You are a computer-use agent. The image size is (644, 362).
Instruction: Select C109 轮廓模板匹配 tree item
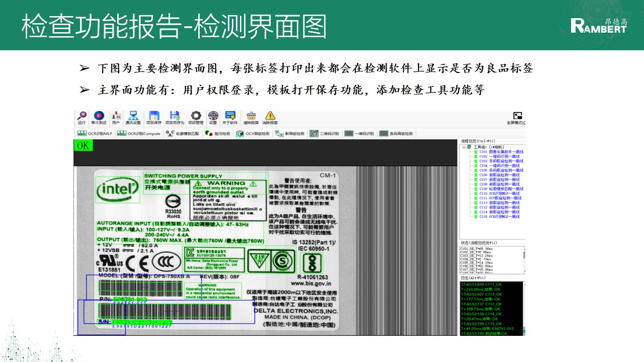click(x=501, y=189)
